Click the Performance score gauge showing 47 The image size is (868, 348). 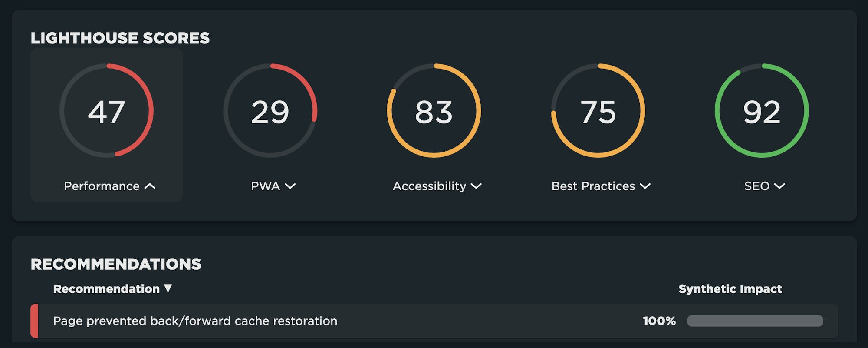106,111
